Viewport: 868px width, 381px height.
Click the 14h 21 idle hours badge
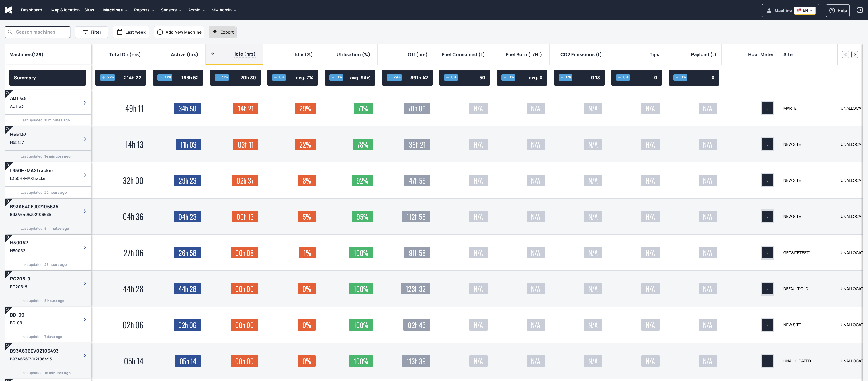tap(246, 109)
